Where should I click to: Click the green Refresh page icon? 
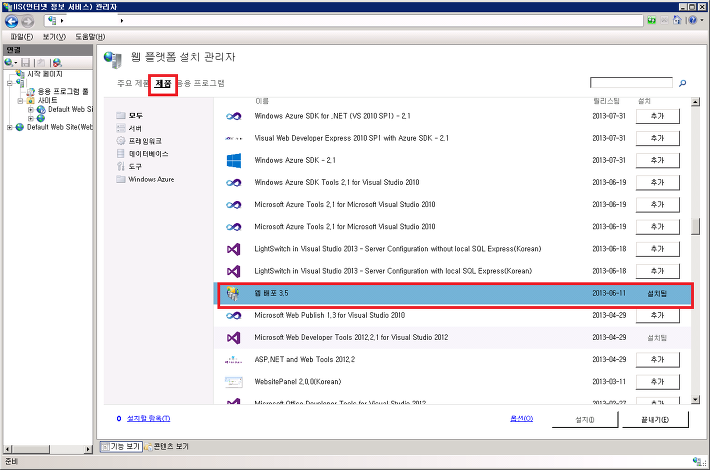652,20
